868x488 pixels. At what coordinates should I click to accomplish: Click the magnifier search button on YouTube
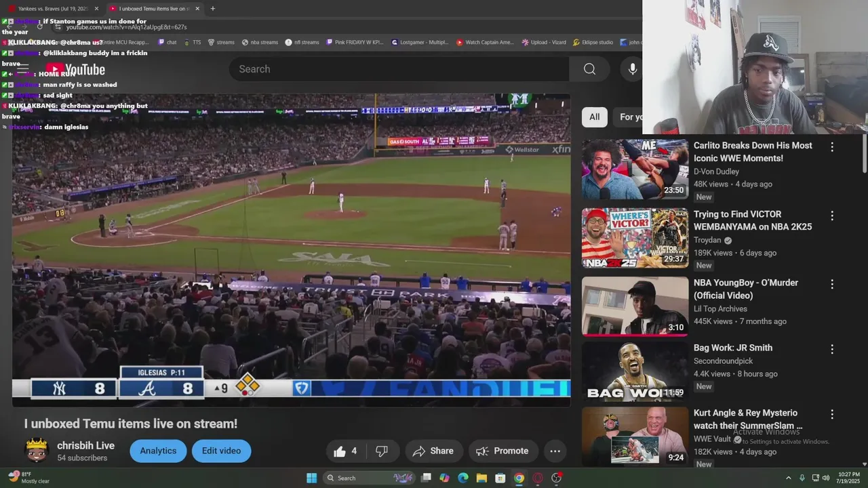[x=589, y=69]
